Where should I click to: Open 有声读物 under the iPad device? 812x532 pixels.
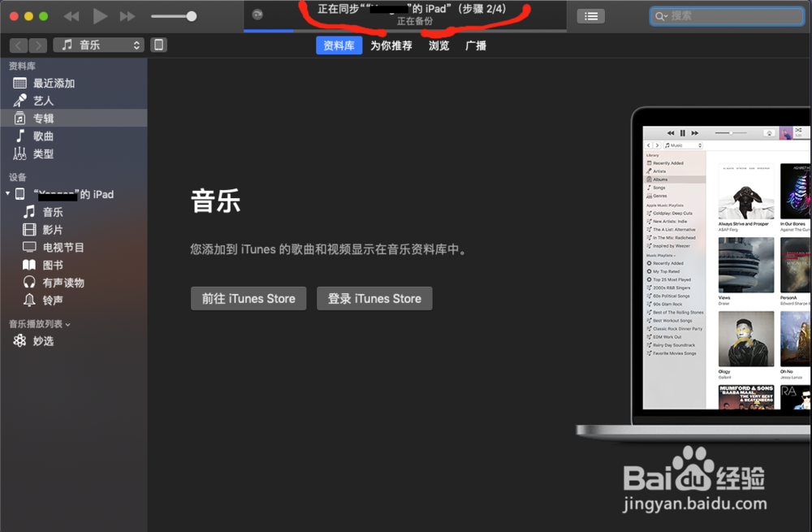coord(74,283)
